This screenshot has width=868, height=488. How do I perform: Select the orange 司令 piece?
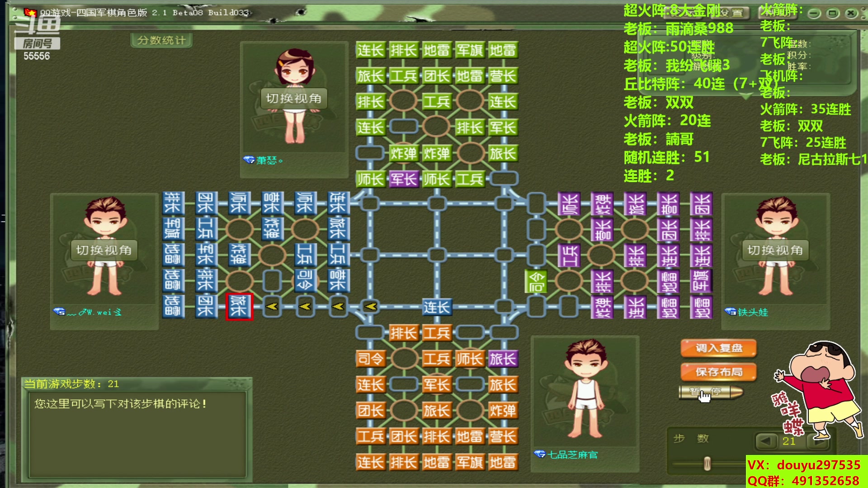tap(370, 359)
